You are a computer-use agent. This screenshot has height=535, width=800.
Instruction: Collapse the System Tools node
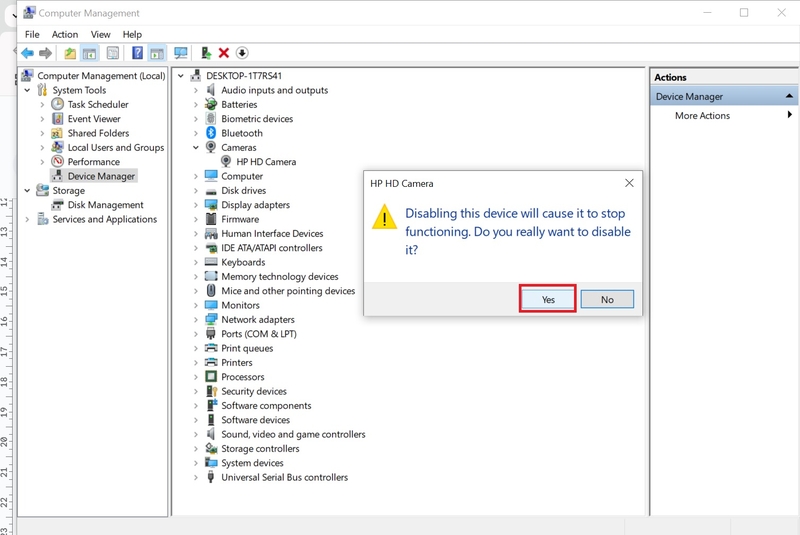(x=27, y=90)
